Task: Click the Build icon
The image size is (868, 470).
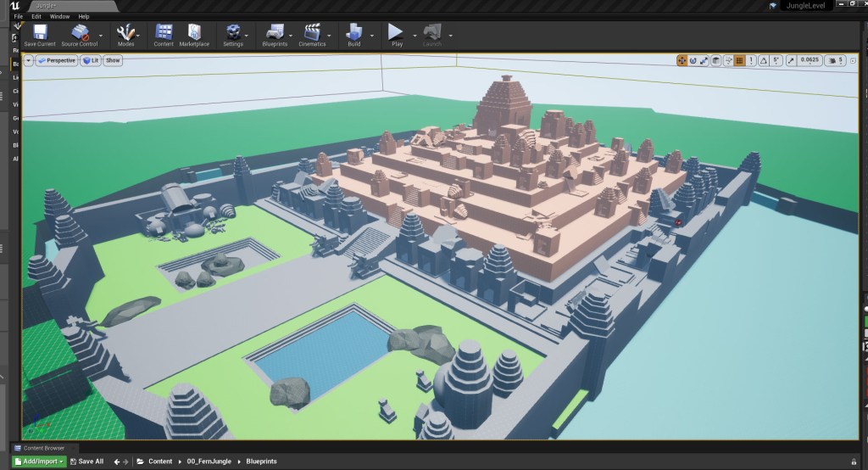Action: 353,34
